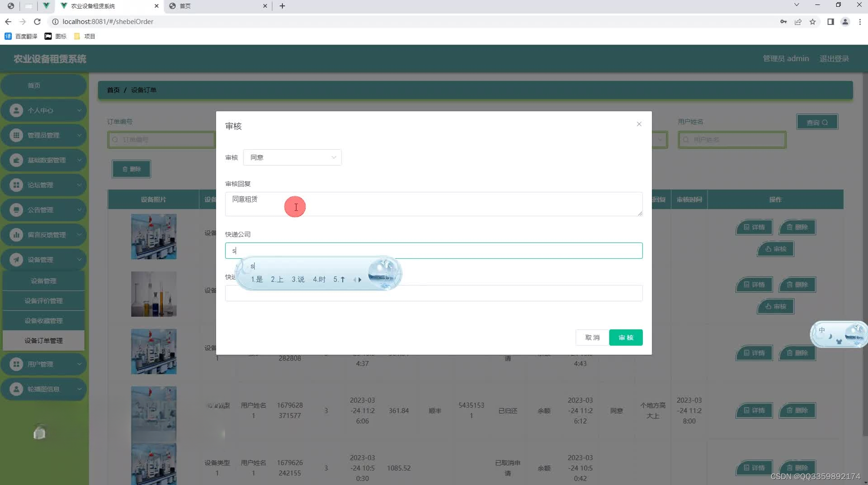Click 删除 in the first table row
This screenshot has height=485, width=868.
click(x=797, y=227)
